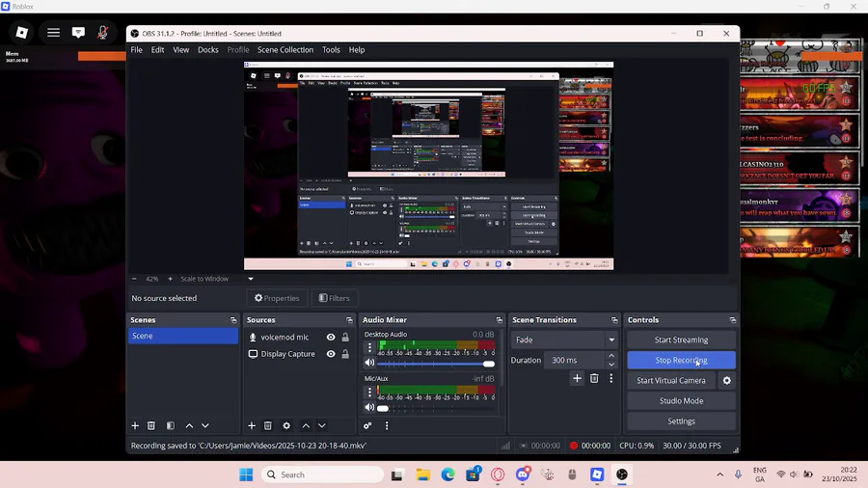Click Start Virtual Camera button

click(671, 381)
